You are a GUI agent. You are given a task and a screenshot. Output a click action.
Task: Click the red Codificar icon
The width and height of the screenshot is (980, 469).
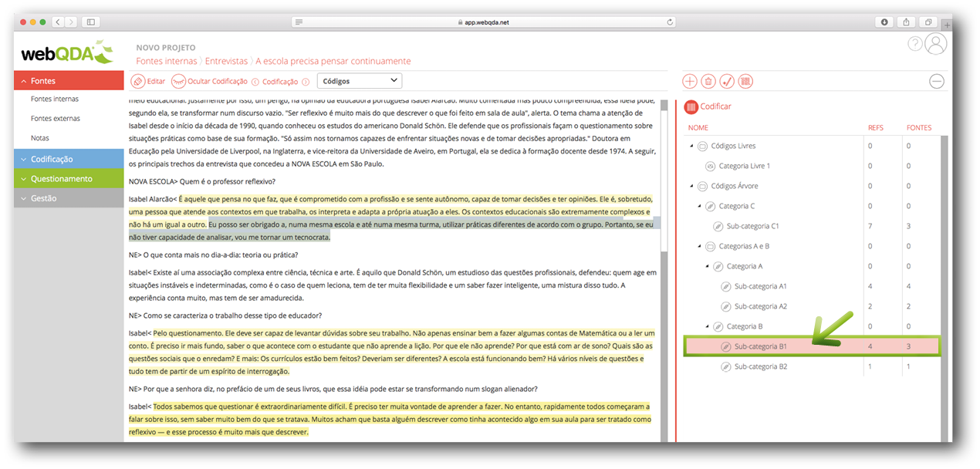pos(691,106)
